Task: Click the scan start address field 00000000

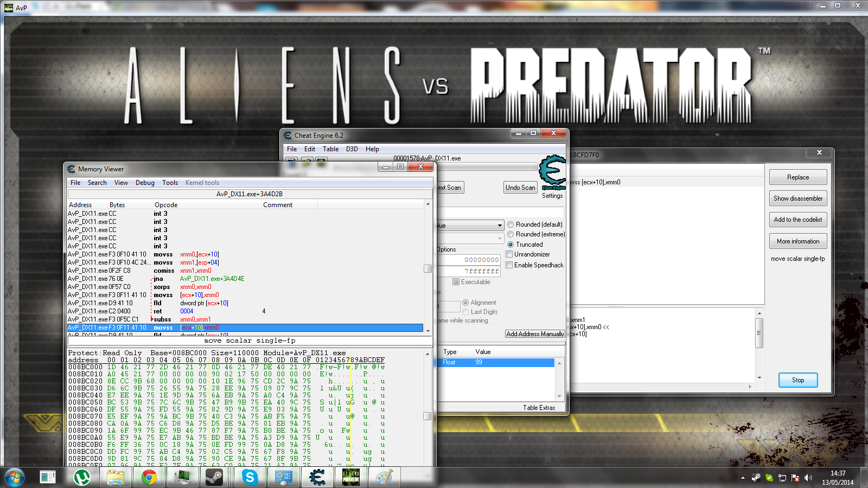Action: 469,260
